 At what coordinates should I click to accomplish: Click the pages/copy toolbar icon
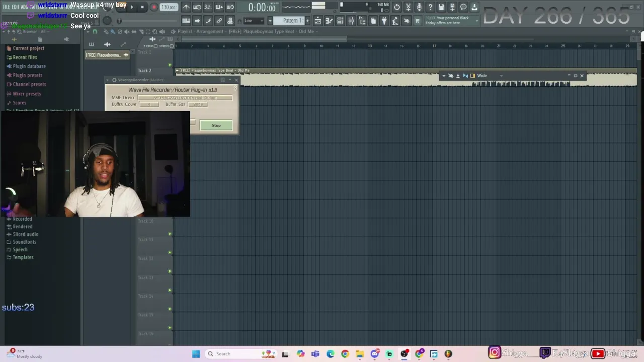pyautogui.click(x=373, y=21)
